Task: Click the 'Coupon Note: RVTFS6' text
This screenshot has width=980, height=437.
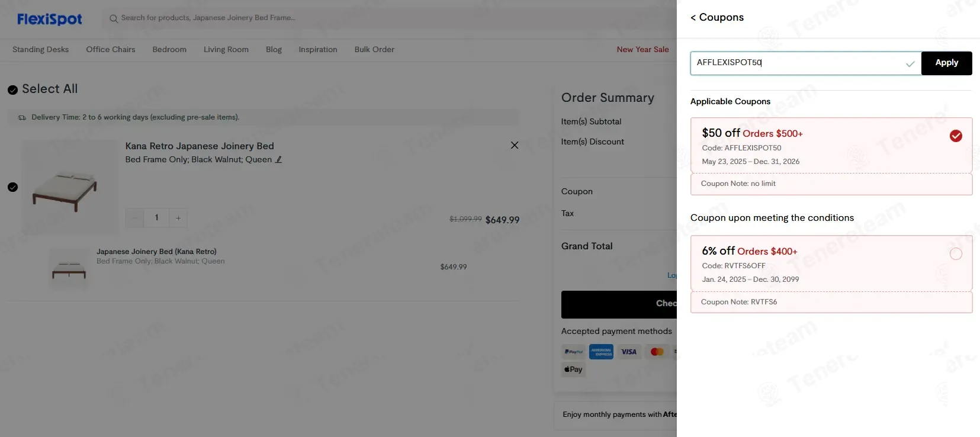Action: [739, 302]
